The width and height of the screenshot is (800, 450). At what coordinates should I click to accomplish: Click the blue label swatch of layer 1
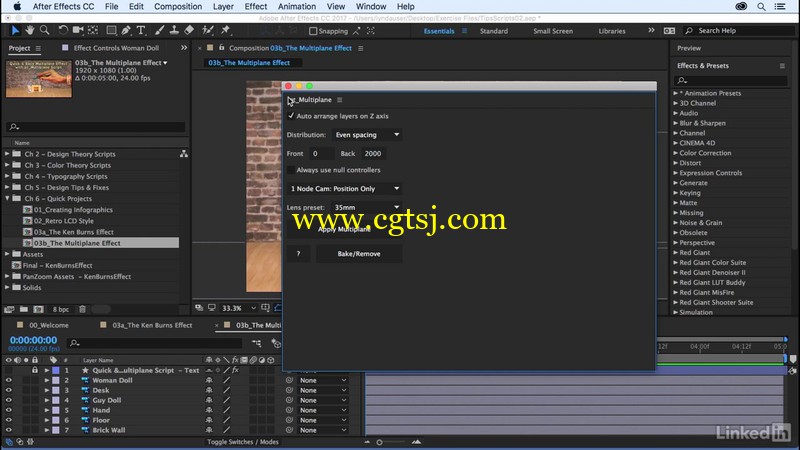(56, 370)
